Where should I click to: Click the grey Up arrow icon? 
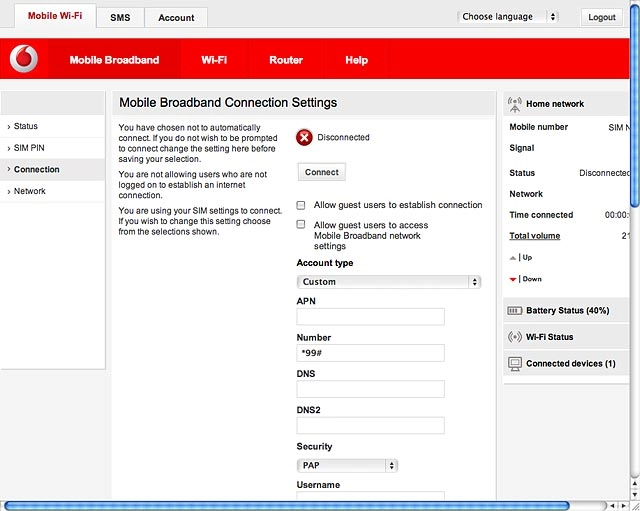[x=513, y=258]
